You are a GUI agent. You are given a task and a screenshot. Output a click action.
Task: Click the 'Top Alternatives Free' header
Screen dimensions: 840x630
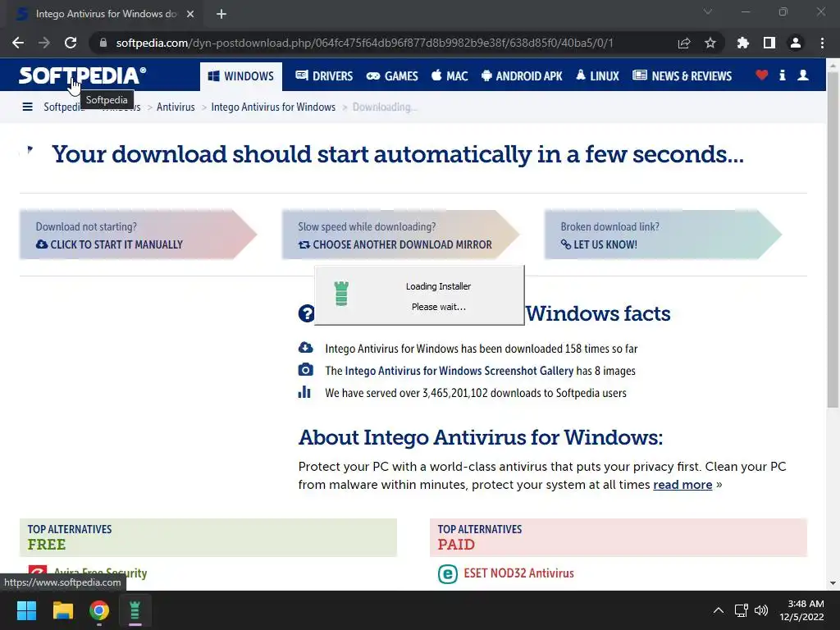coord(208,537)
